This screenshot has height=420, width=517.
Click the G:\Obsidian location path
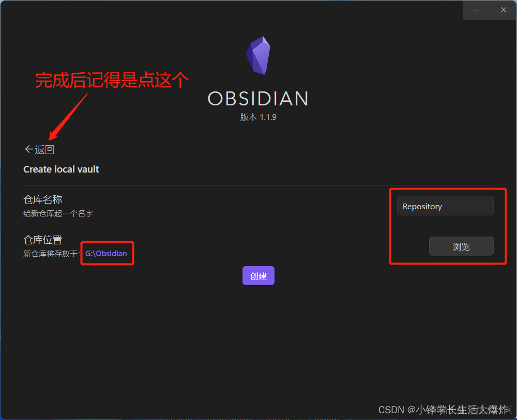tap(106, 253)
